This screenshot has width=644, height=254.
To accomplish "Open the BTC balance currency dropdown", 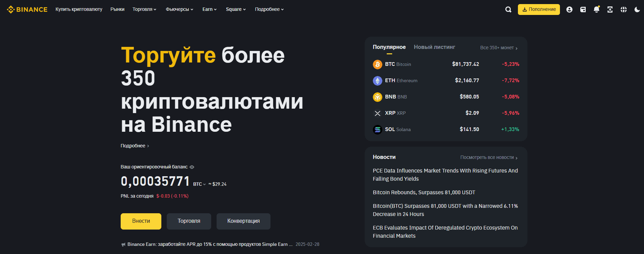I will pyautogui.click(x=200, y=184).
